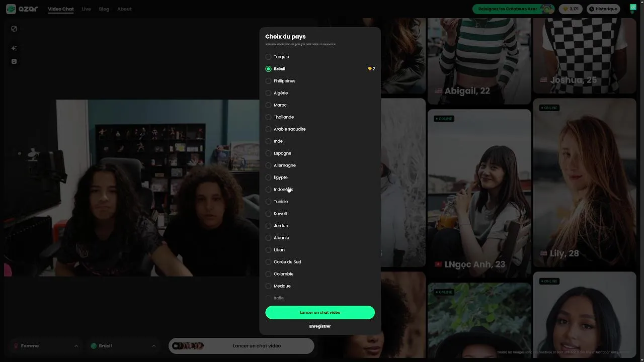This screenshot has width=644, height=362.
Task: Click the top sidebar icon above the sparkle
Action: (14, 29)
